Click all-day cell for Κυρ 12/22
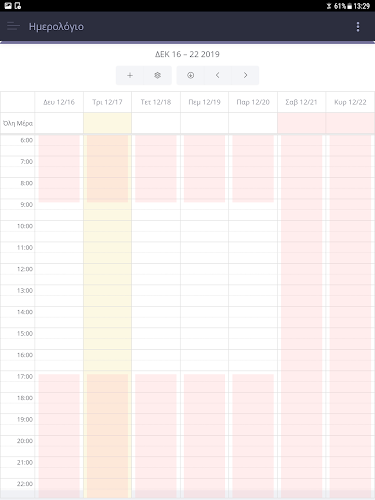The height and width of the screenshot is (500, 375). point(350,123)
